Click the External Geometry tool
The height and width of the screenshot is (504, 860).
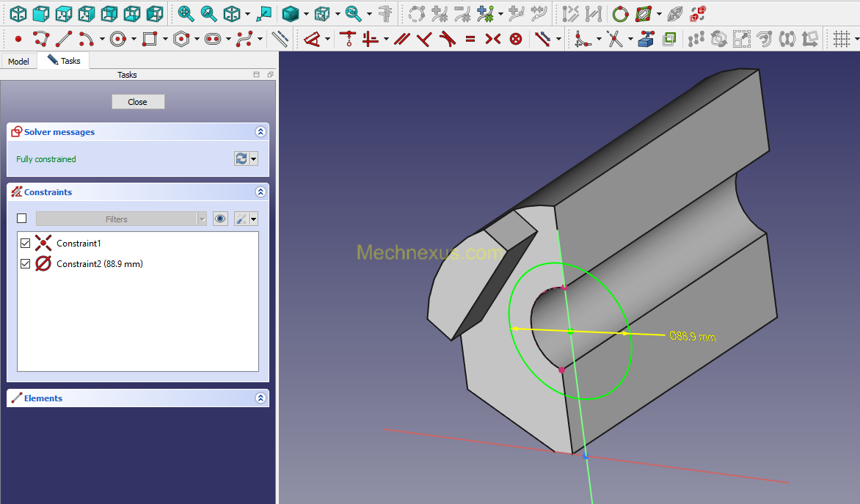(646, 39)
